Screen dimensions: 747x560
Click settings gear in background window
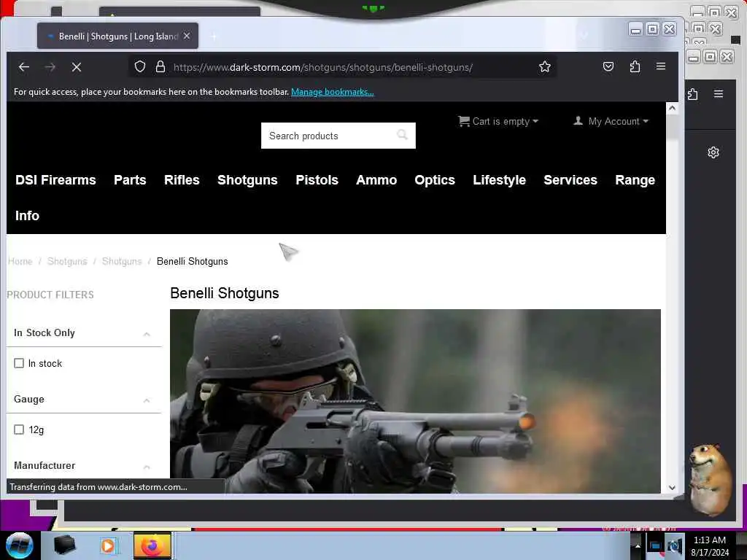[x=713, y=152]
